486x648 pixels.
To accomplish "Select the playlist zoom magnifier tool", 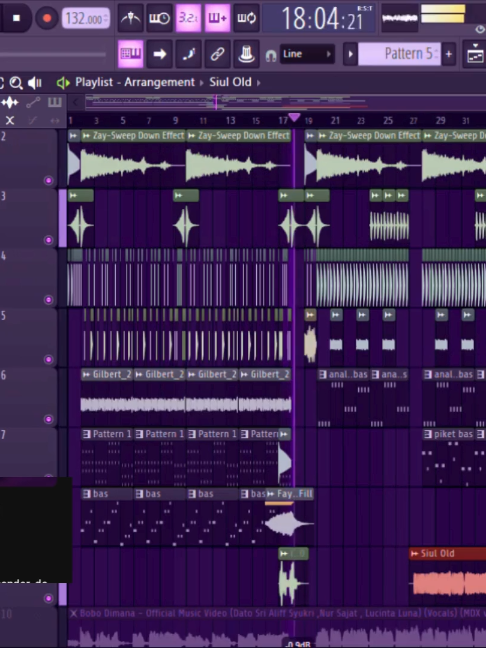I will (16, 83).
